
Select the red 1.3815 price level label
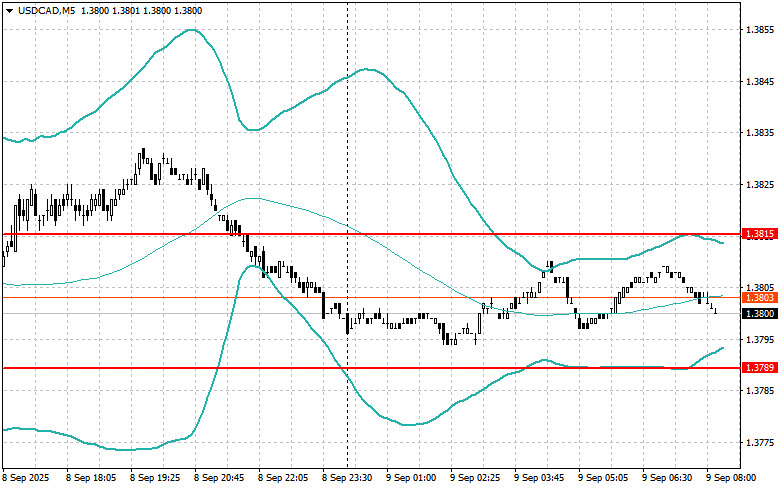click(760, 234)
